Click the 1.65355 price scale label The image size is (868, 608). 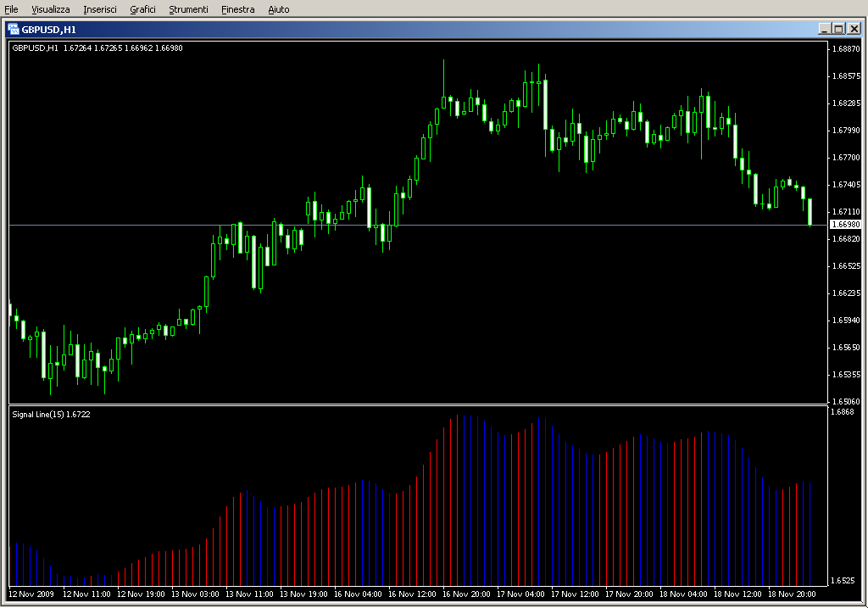pyautogui.click(x=847, y=374)
